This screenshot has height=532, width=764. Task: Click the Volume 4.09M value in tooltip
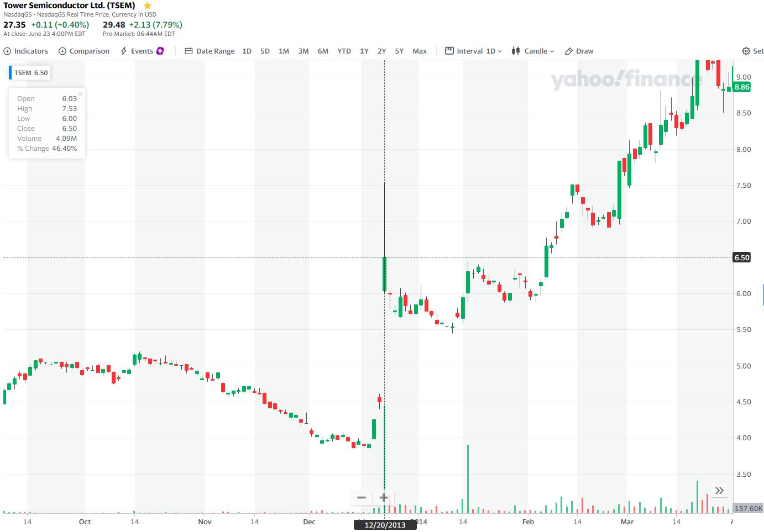[x=66, y=139]
